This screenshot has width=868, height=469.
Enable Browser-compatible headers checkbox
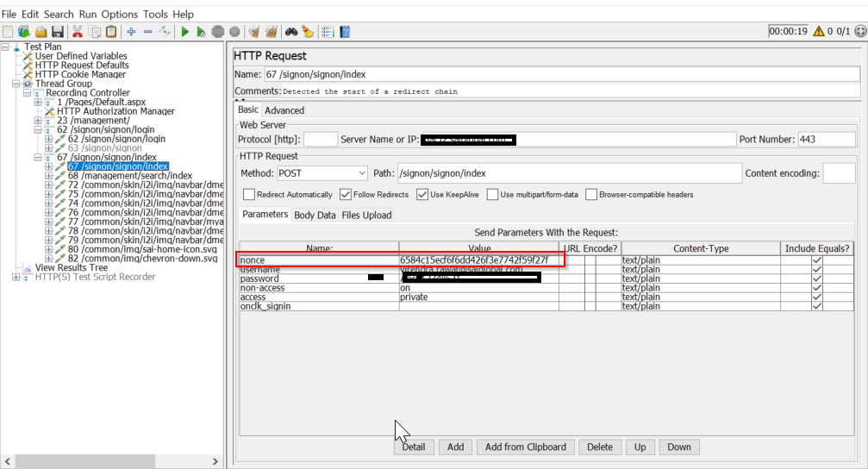click(x=590, y=195)
